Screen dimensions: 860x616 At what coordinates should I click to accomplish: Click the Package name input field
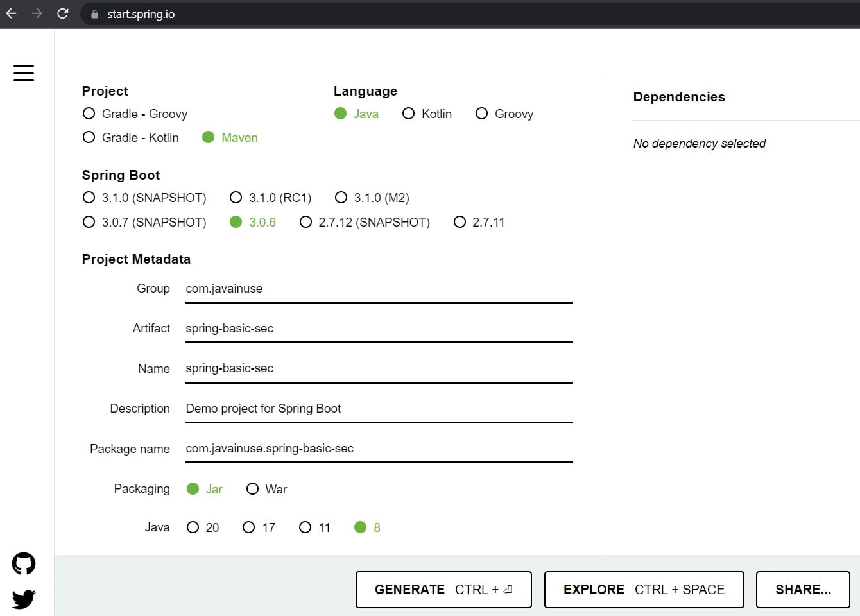click(379, 449)
